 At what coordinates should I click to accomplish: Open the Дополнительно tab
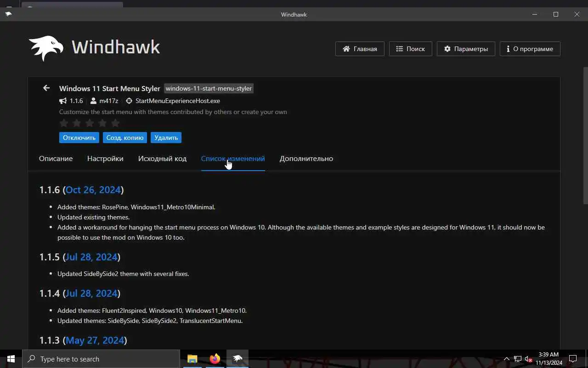pos(306,159)
